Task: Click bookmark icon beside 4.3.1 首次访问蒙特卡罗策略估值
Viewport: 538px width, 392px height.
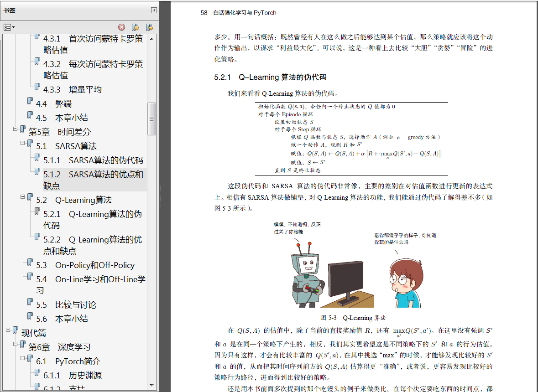Action: point(37,36)
